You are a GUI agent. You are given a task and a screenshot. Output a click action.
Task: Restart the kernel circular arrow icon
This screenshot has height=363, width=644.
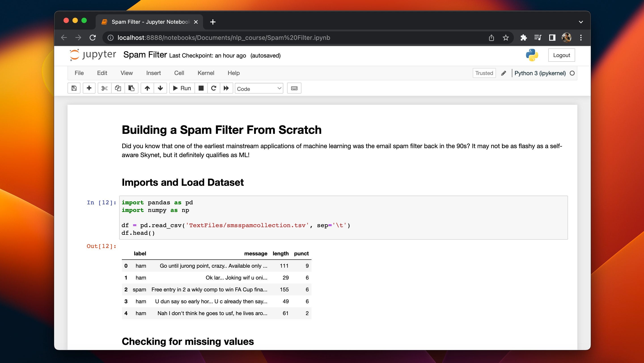214,88
